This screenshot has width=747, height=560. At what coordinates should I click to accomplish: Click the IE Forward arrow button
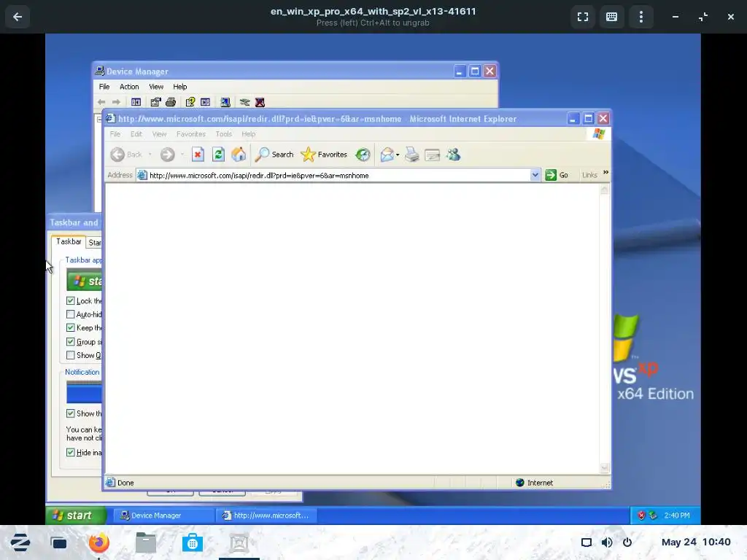[x=167, y=155]
